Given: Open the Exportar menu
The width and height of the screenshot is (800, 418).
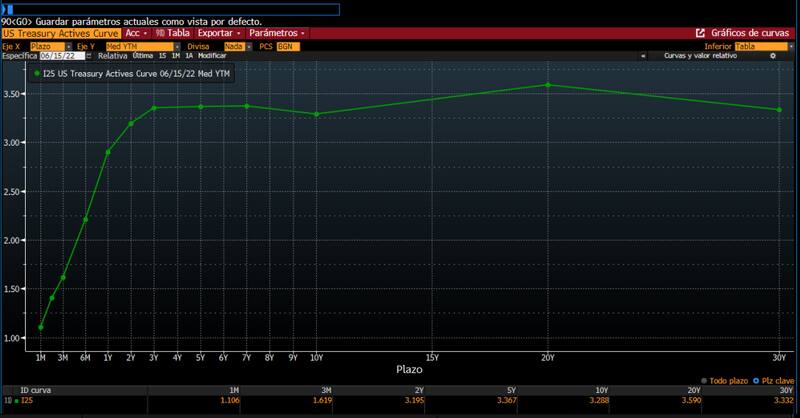Looking at the screenshot, I should [219, 33].
